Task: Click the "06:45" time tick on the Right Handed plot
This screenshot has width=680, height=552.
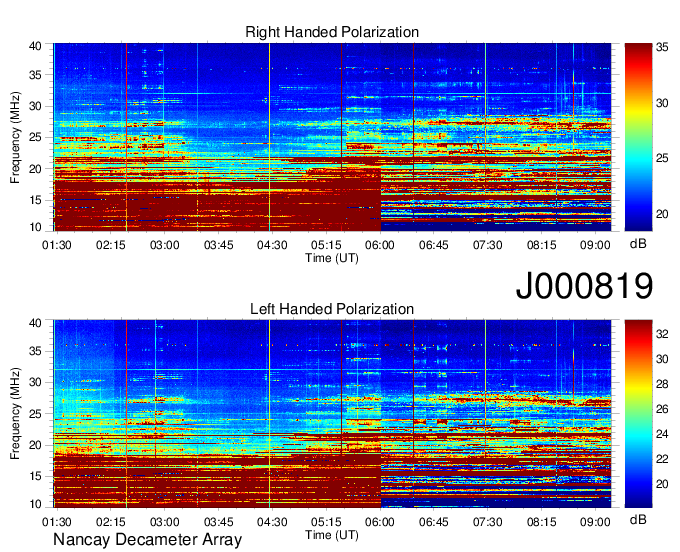Action: pyautogui.click(x=434, y=245)
